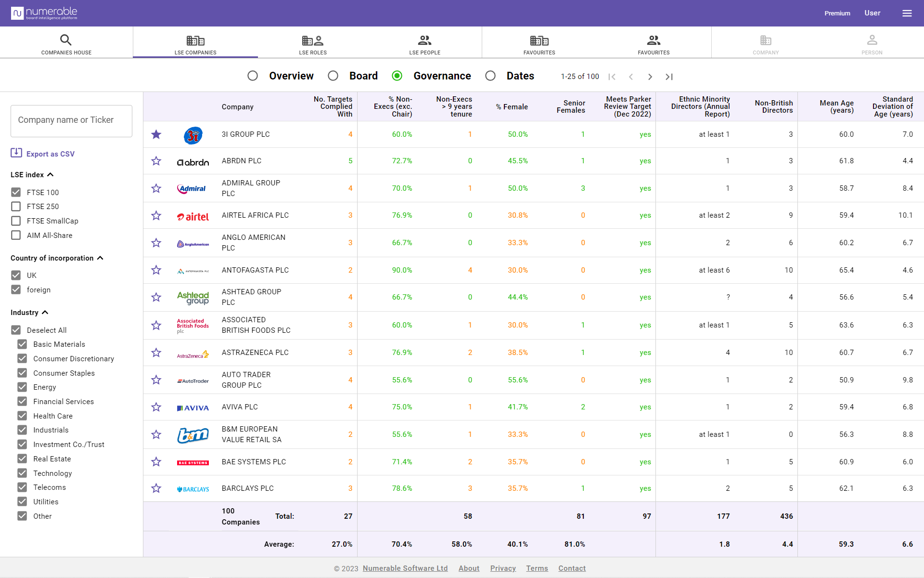Viewport: 924px width, 578px height.
Task: Unfavourite the 3I GROUP PLC star
Action: (156, 134)
